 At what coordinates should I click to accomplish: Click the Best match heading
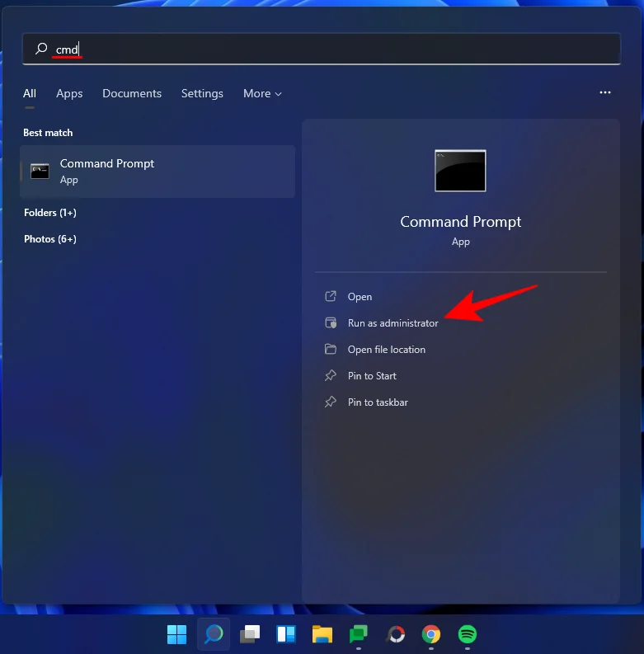(x=48, y=133)
